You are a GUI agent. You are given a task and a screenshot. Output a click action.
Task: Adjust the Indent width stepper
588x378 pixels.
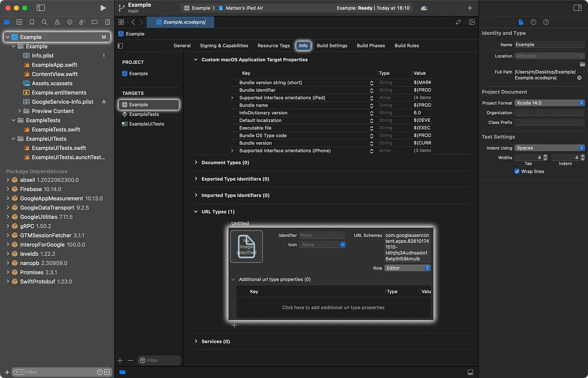(x=582, y=157)
